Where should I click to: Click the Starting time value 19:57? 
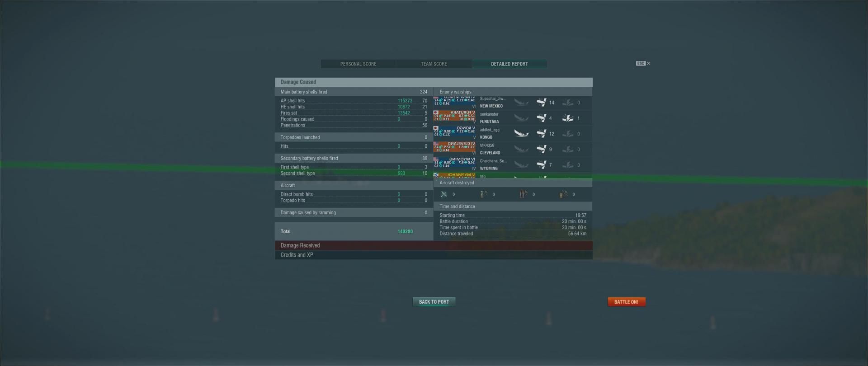point(580,216)
